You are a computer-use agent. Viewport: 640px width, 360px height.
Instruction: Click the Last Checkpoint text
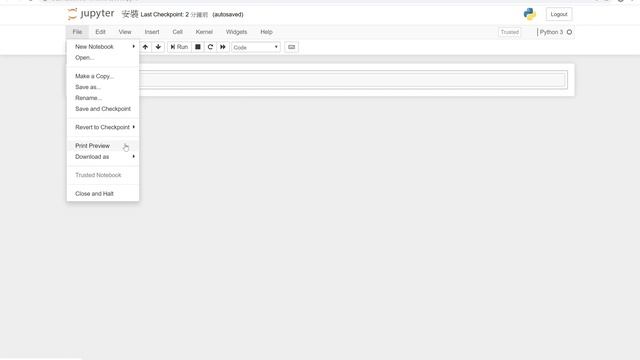pyautogui.click(x=174, y=14)
